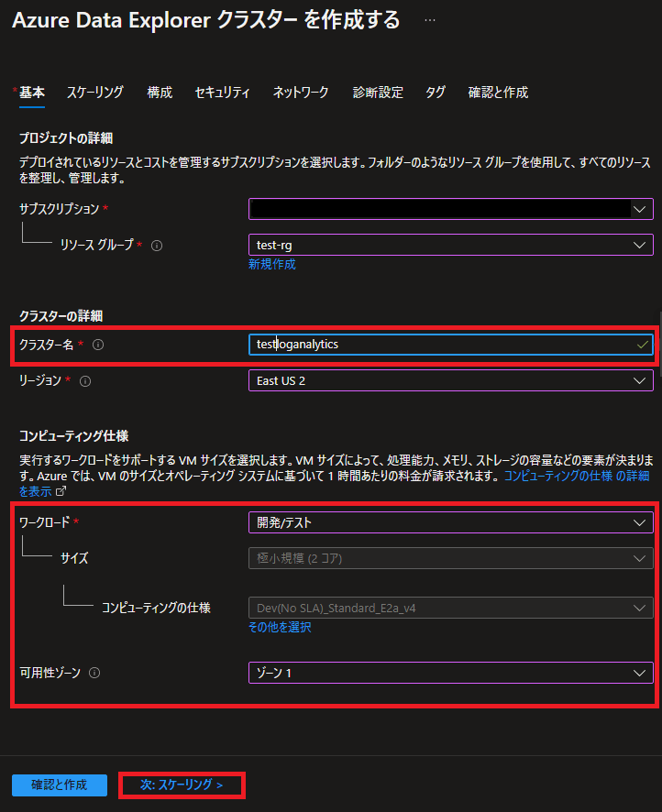Click the リソース グループ label

click(97, 245)
